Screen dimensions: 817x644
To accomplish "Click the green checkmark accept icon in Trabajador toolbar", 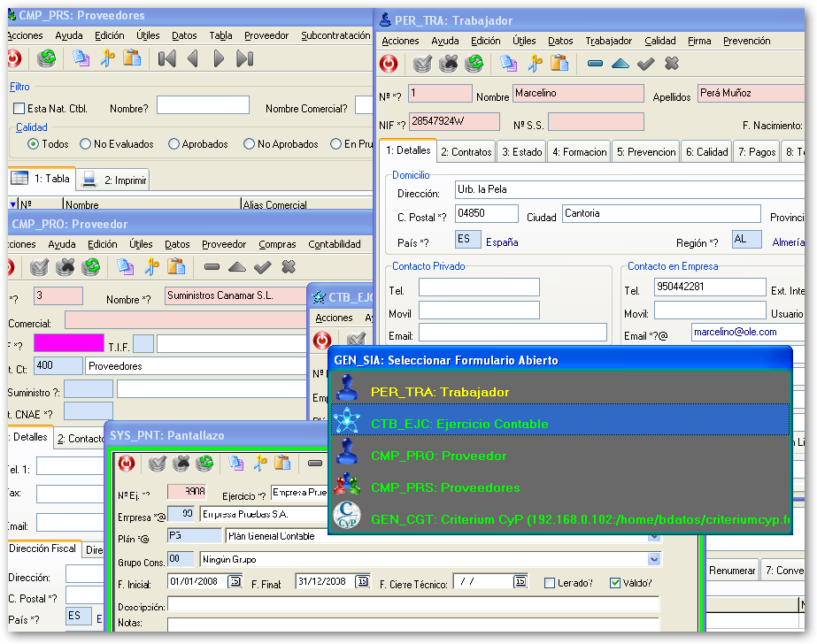I will point(645,64).
